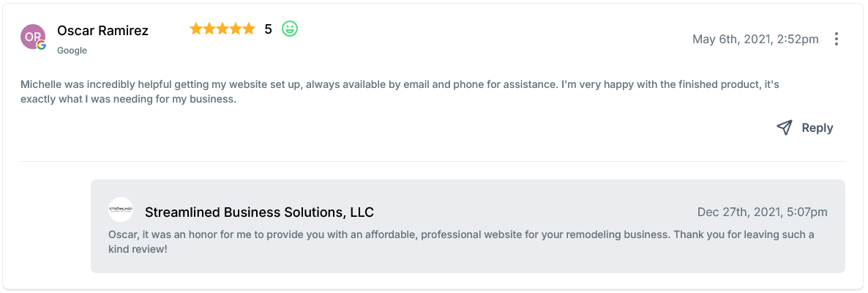Click the Google source label
This screenshot has height=293, width=868.
point(72,51)
